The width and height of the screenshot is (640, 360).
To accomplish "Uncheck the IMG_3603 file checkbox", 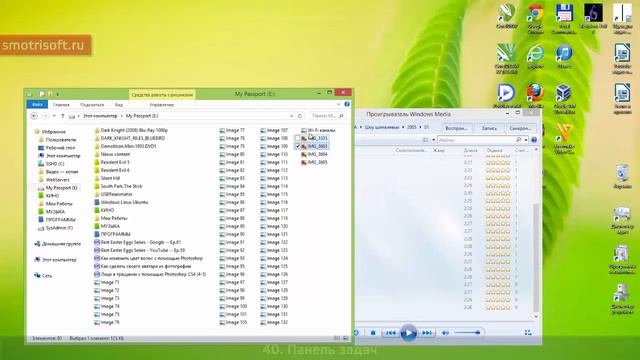I will (x=298, y=146).
